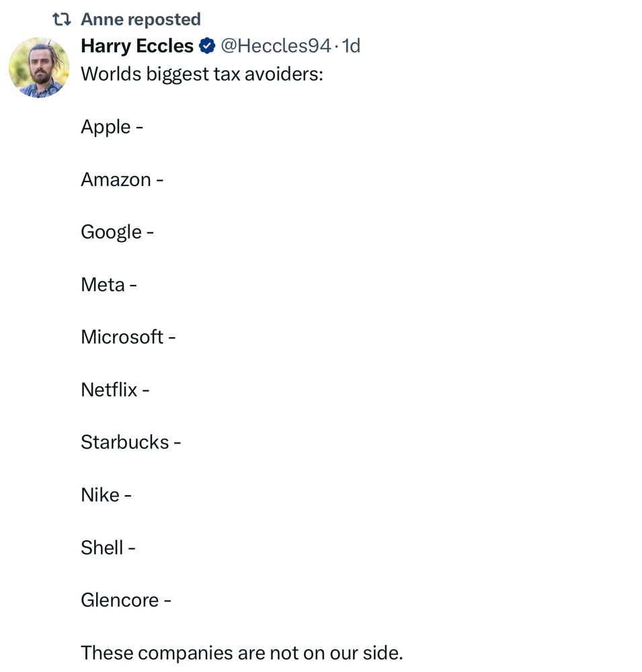
Task: Open Harry Eccles' profile picture
Action: [39, 67]
